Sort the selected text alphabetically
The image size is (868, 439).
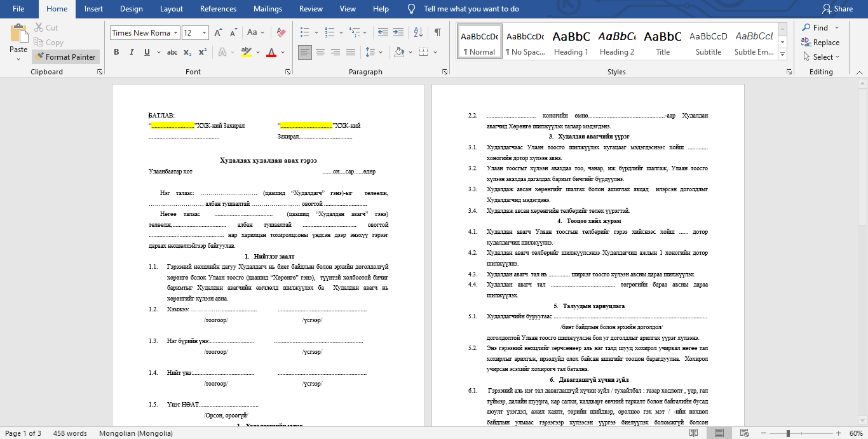418,32
